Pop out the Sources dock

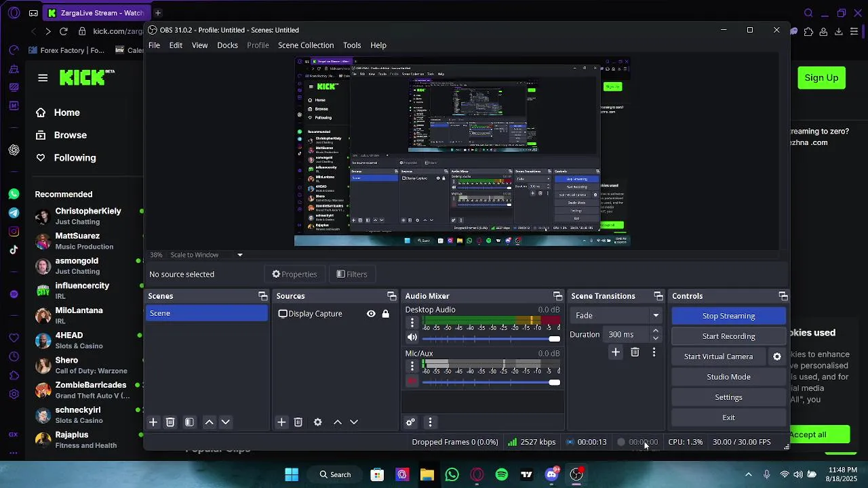pos(392,296)
